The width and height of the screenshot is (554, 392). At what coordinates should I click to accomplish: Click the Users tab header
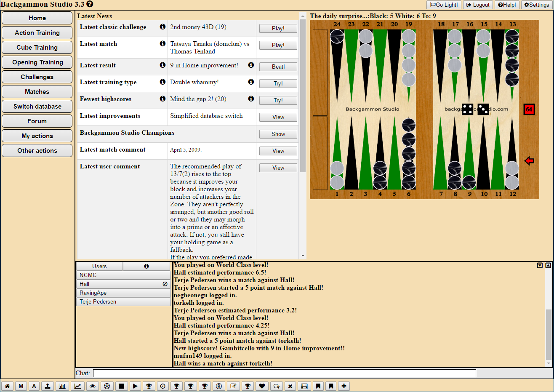point(99,266)
